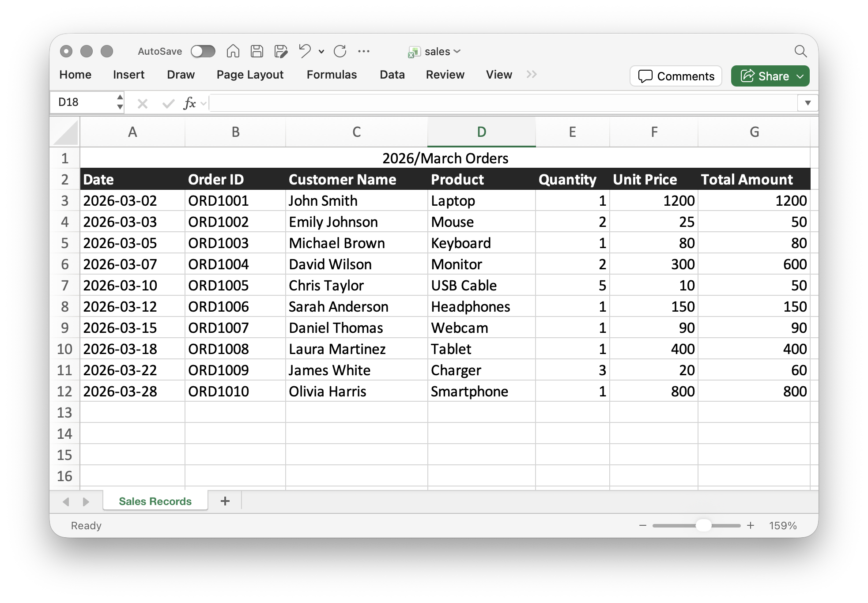This screenshot has height=603, width=868.
Task: Click the Name Box showing D18
Action: 84,102
